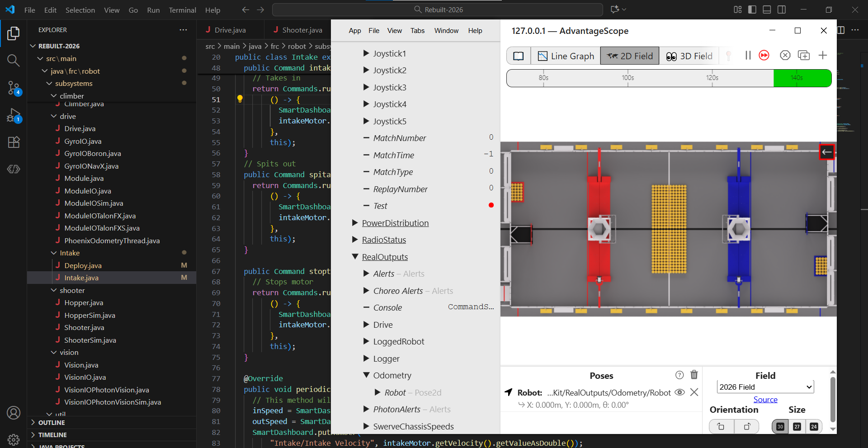Screen dimensions: 868x448
Task: Pause playback in AdvantageScope
Action: [x=748, y=55]
